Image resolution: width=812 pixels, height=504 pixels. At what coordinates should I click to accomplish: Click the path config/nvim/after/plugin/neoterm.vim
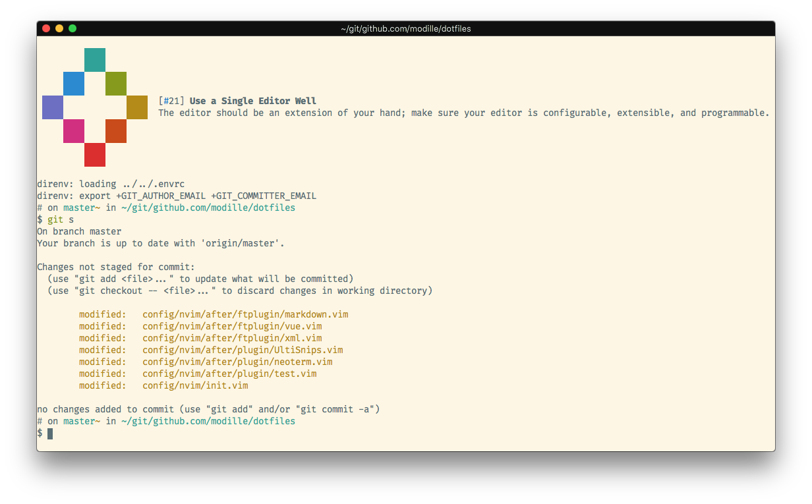point(237,362)
